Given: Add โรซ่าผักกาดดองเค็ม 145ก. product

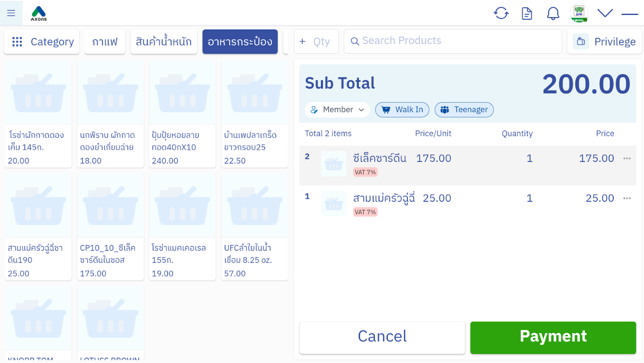Looking at the screenshot, I should [x=39, y=114].
